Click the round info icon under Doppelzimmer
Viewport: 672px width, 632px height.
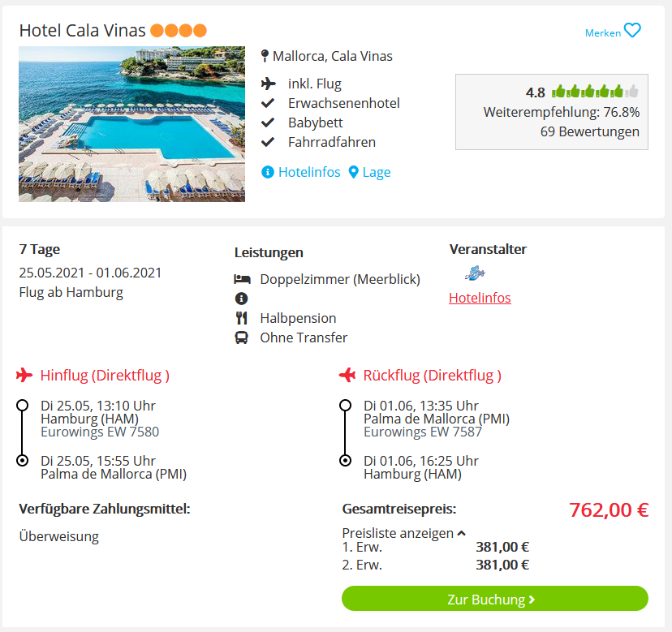(x=241, y=299)
